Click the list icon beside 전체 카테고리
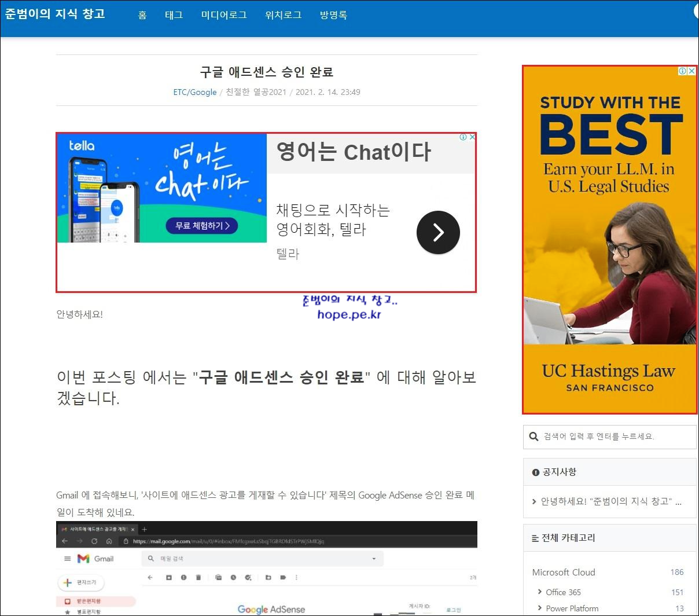The image size is (699, 616). [535, 538]
